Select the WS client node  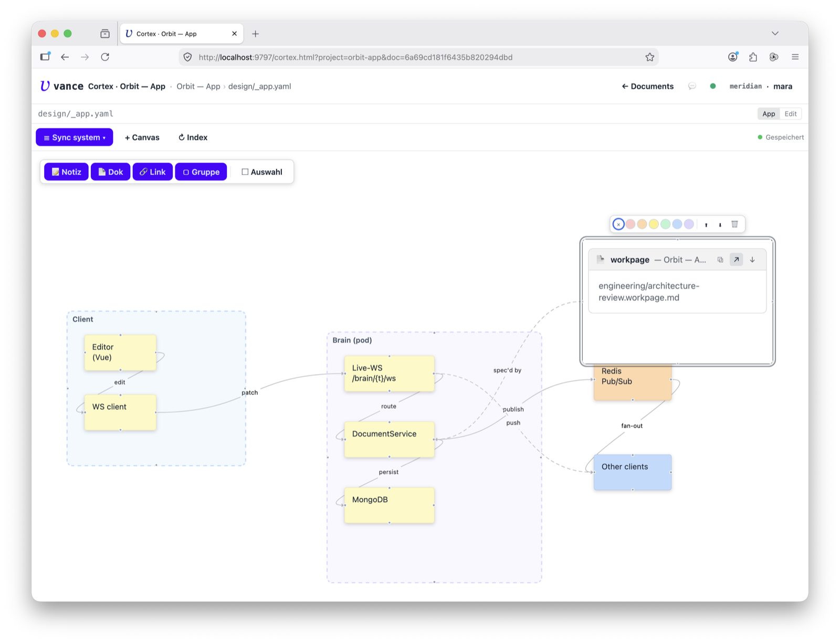pos(120,412)
